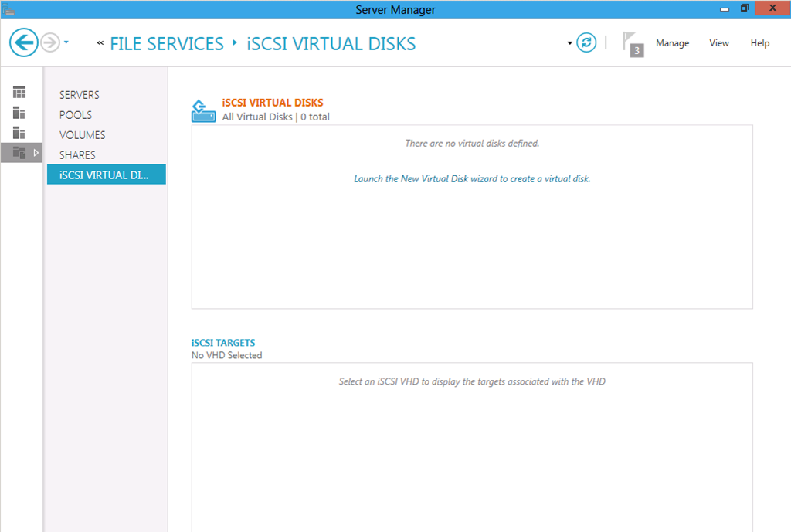Select VOLUMES in the navigation pane
The image size is (791, 532).
82,135
